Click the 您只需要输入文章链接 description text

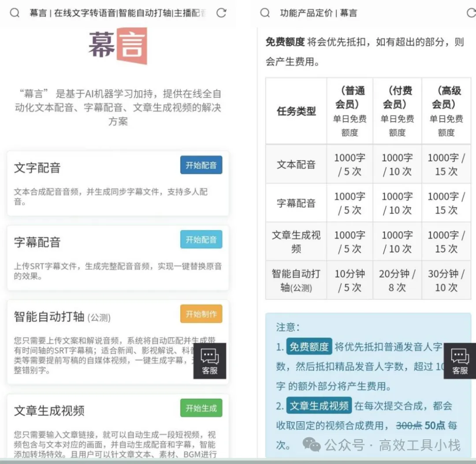[115, 445]
